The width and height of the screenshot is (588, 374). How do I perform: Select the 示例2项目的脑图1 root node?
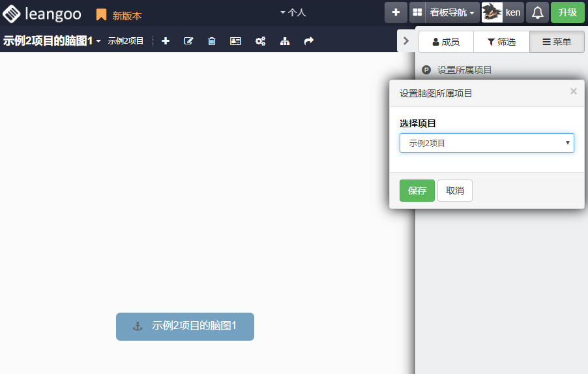pos(185,326)
